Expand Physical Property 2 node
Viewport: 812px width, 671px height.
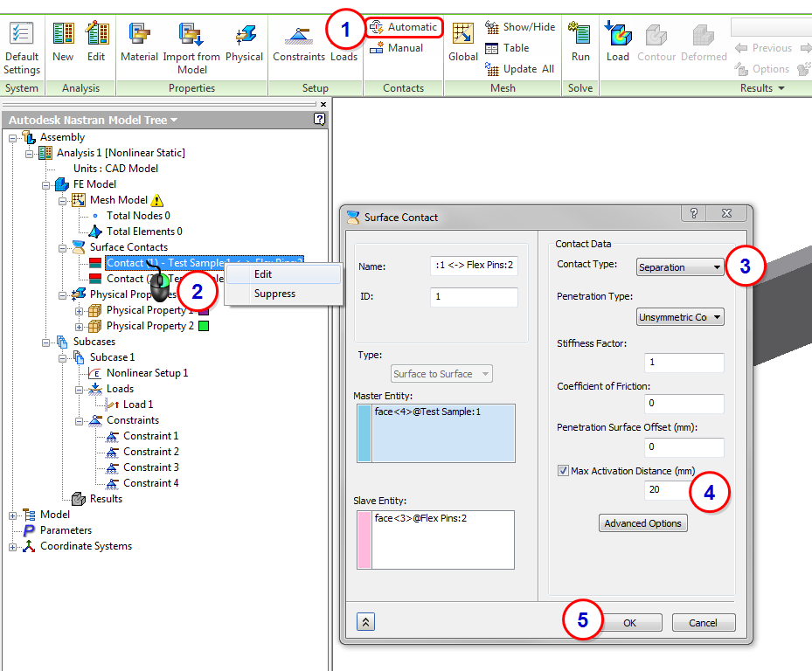[80, 327]
